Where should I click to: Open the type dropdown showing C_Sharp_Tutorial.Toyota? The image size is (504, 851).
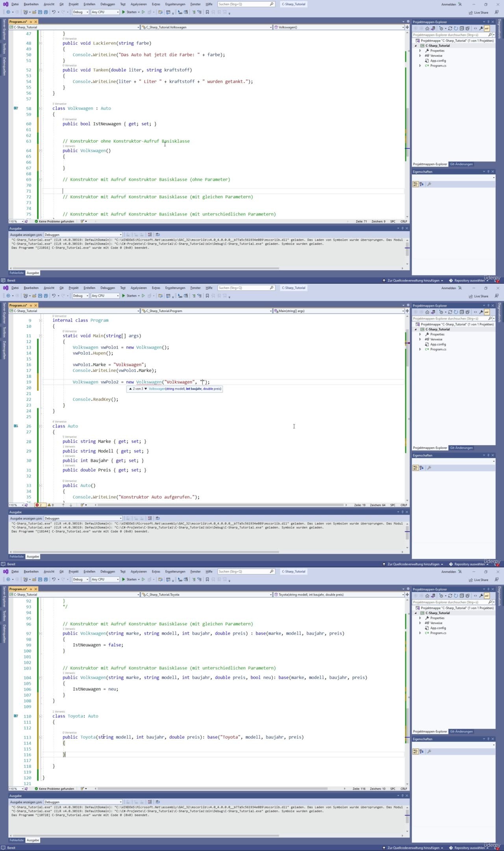pyautogui.click(x=206, y=595)
